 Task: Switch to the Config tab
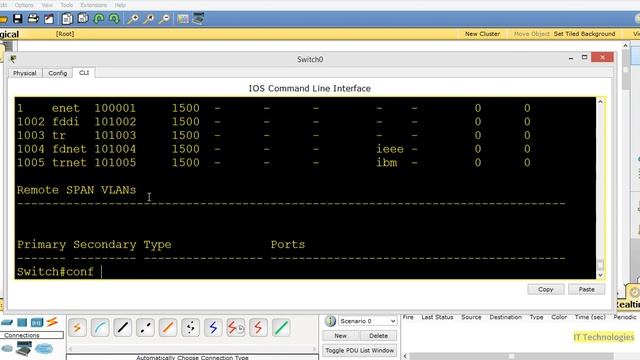[x=57, y=73]
